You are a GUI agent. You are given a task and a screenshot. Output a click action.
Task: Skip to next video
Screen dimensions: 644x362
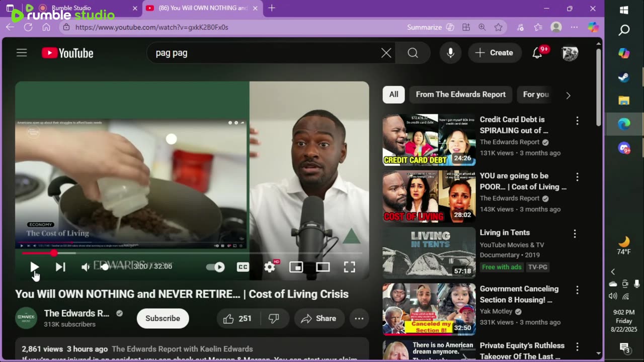(x=60, y=267)
